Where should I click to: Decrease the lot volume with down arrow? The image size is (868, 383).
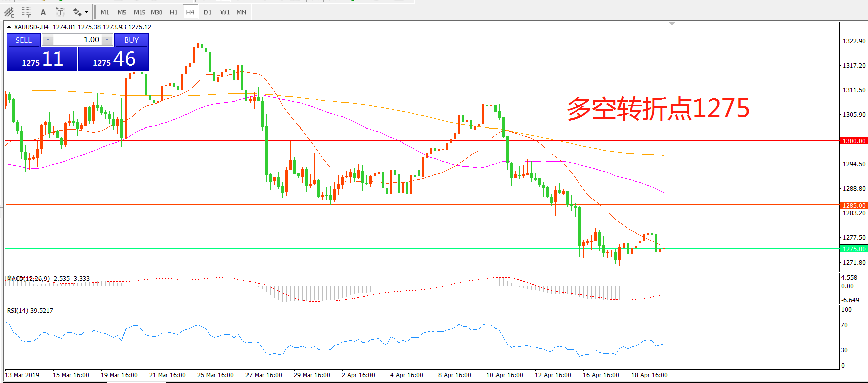48,40
